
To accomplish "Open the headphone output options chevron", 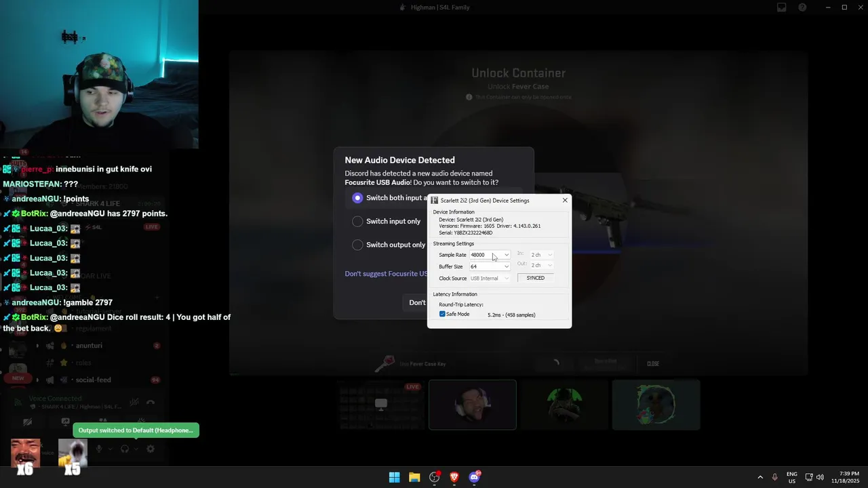I will pyautogui.click(x=136, y=449).
